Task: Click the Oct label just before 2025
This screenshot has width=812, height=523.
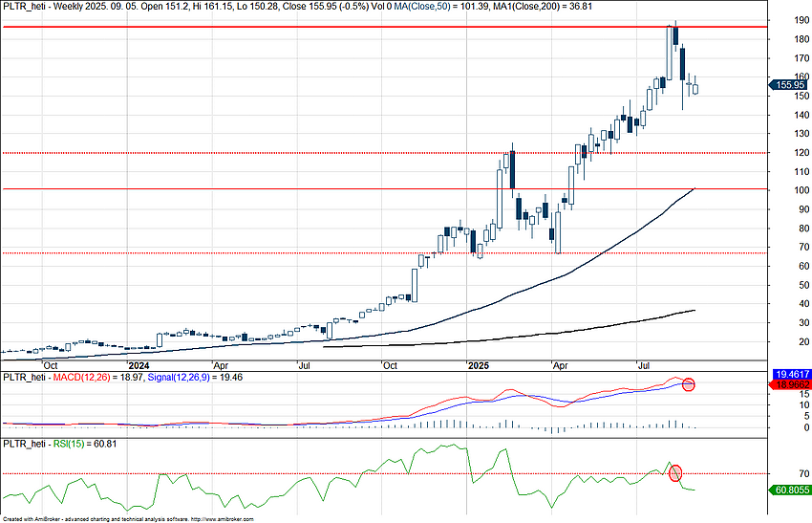Action: (390, 366)
